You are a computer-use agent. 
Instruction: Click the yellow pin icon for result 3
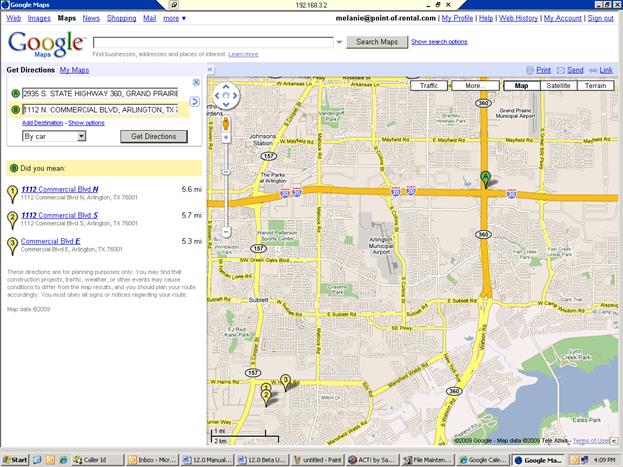tap(12, 245)
